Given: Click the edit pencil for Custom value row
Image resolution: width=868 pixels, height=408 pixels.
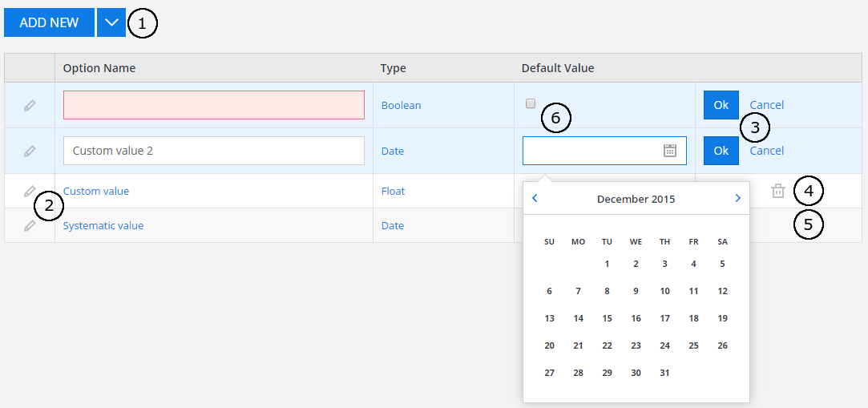Looking at the screenshot, I should [x=30, y=191].
